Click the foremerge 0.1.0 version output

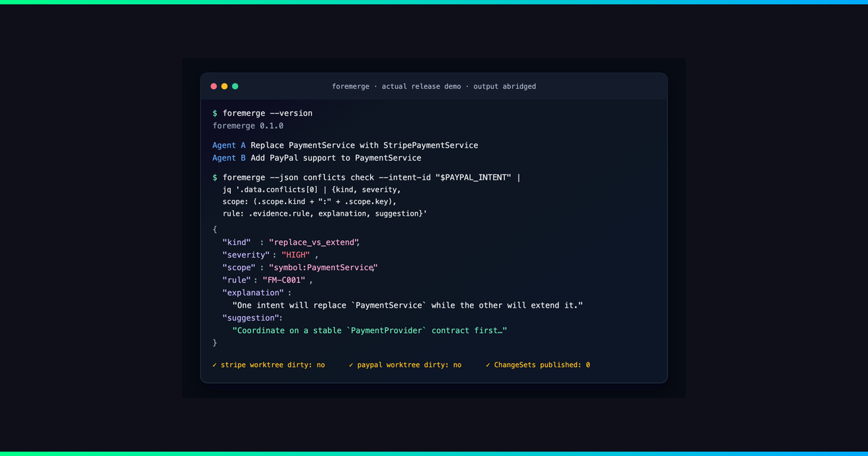tap(248, 126)
